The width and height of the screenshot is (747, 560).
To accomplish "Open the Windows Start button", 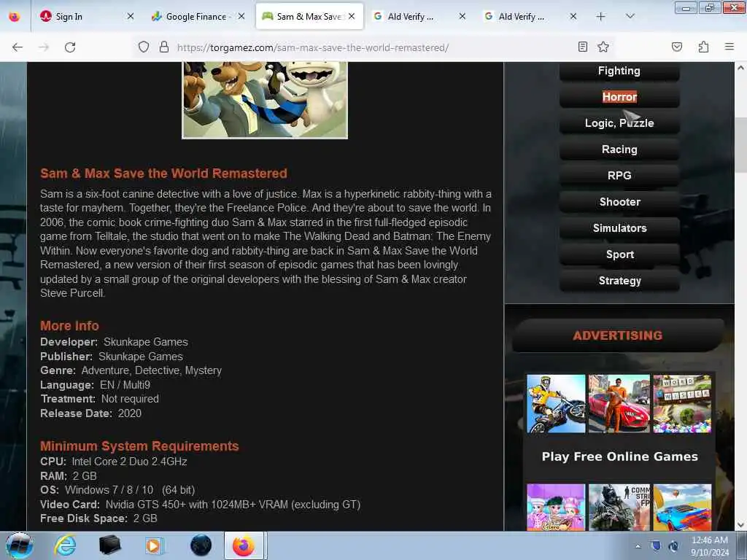I will point(20,545).
